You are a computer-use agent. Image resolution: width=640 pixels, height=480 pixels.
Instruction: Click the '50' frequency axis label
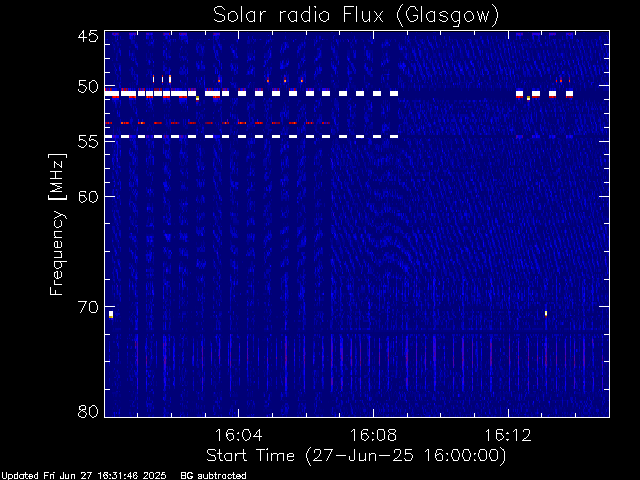[88, 87]
